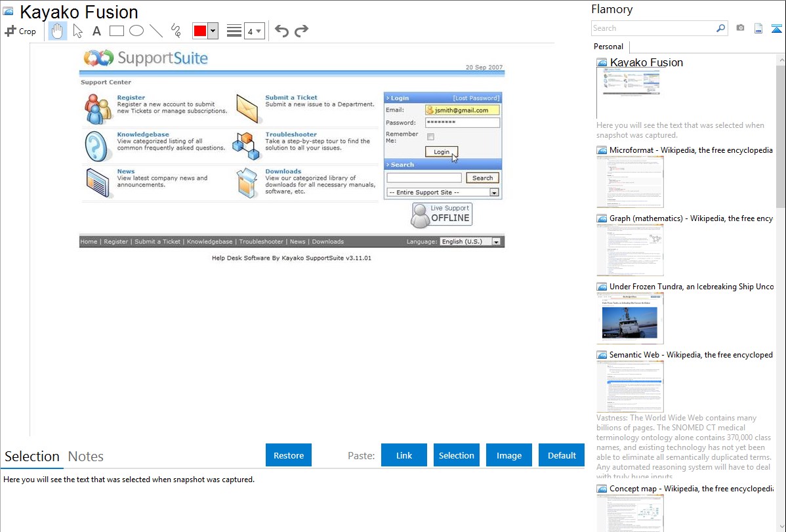Click the Downloads heading link

283,171
